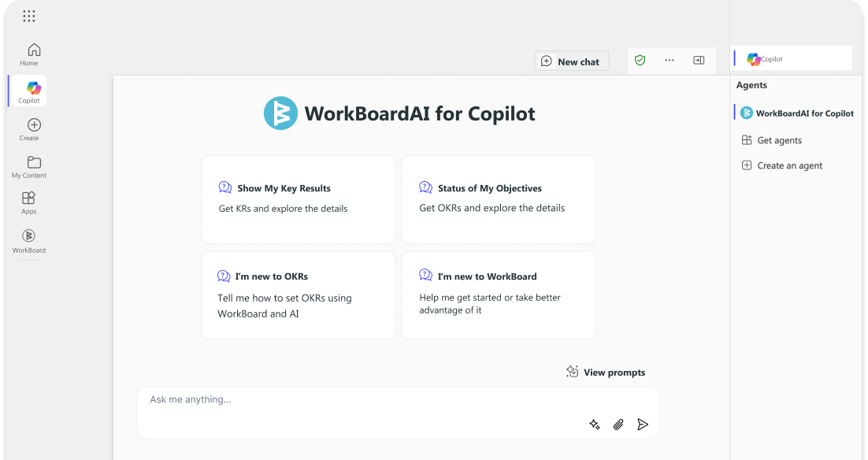Image resolution: width=868 pixels, height=460 pixels.
Task: Open WorkBoard app in sidebar
Action: click(29, 241)
